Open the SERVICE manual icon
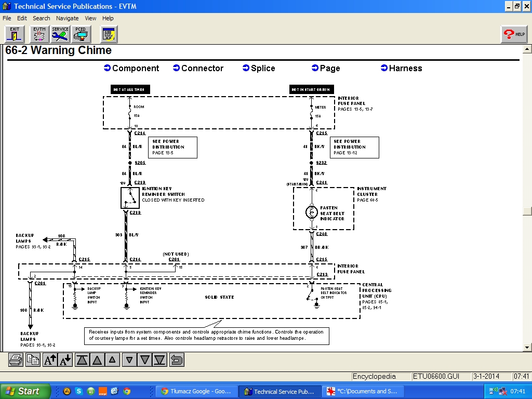Image resolution: width=532 pixels, height=399 pixels. [60, 34]
